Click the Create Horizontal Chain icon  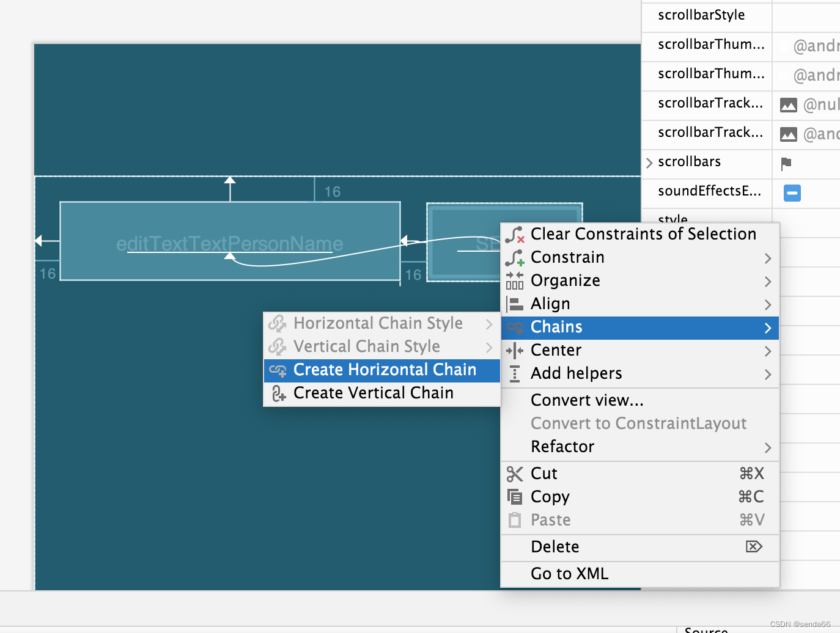point(278,370)
